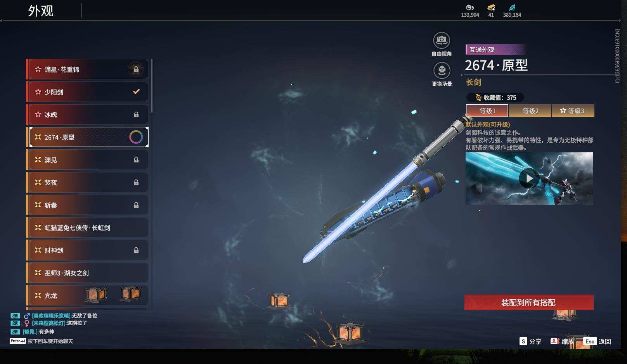The height and width of the screenshot is (364, 627).
Task: Click the silver coin currency icon
Action: (470, 7)
